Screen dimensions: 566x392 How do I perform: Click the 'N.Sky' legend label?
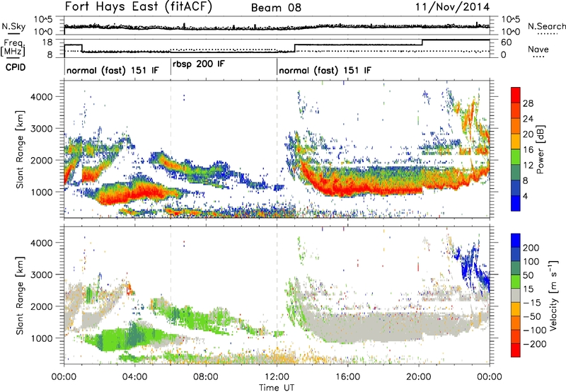[13, 26]
